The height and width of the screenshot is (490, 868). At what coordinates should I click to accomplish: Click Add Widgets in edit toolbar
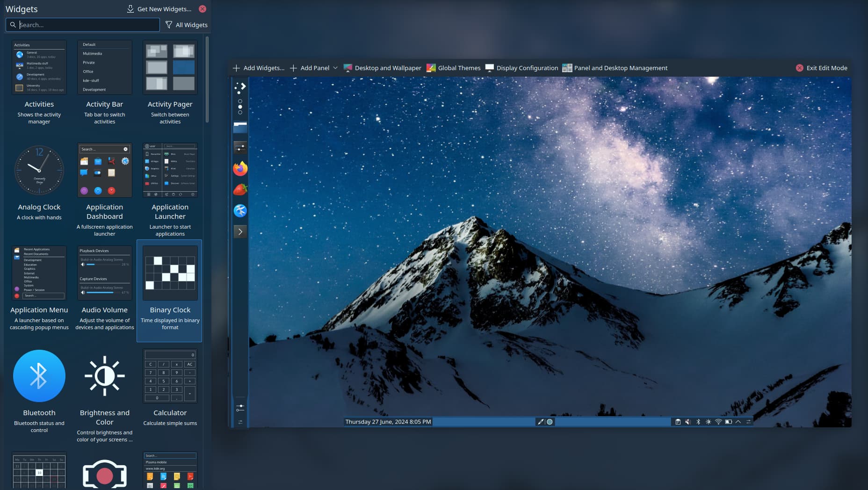click(x=259, y=68)
